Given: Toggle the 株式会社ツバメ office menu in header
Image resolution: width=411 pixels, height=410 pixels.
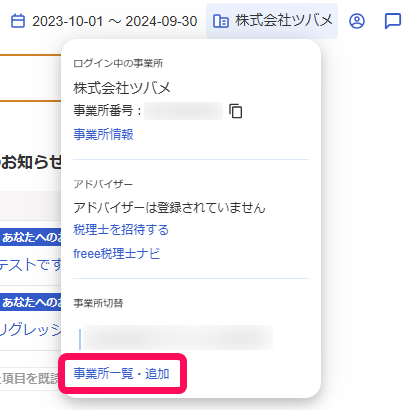Looking at the screenshot, I should [x=272, y=21].
